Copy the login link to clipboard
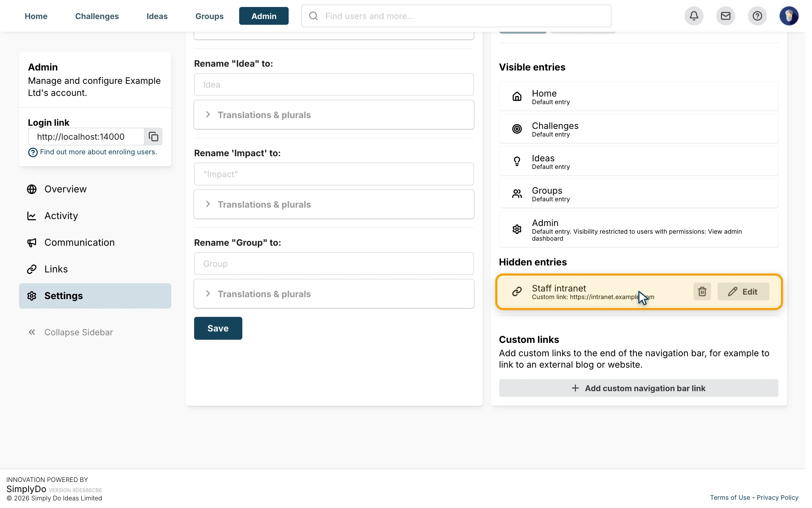The image size is (812, 508). [153, 137]
